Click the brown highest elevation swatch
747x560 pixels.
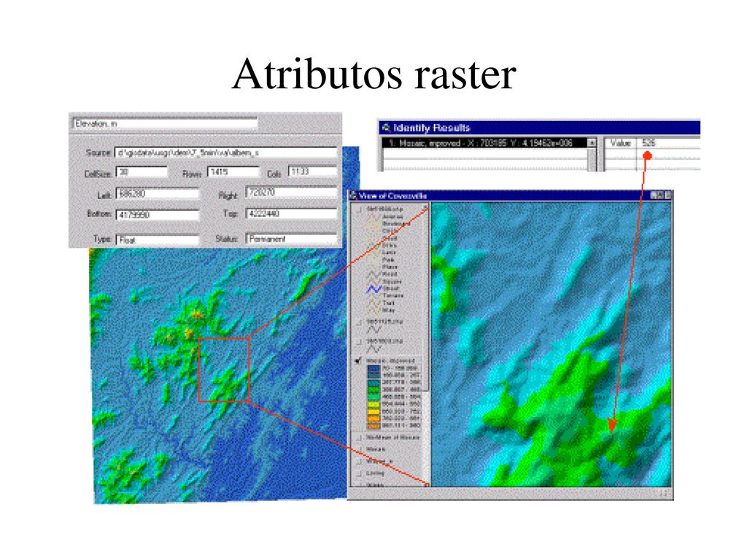pyautogui.click(x=373, y=426)
